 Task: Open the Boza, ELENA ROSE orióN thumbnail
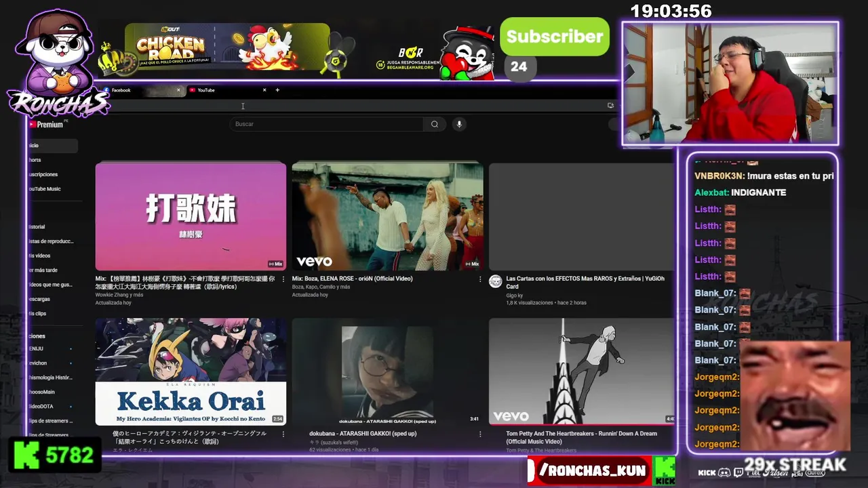pos(387,217)
